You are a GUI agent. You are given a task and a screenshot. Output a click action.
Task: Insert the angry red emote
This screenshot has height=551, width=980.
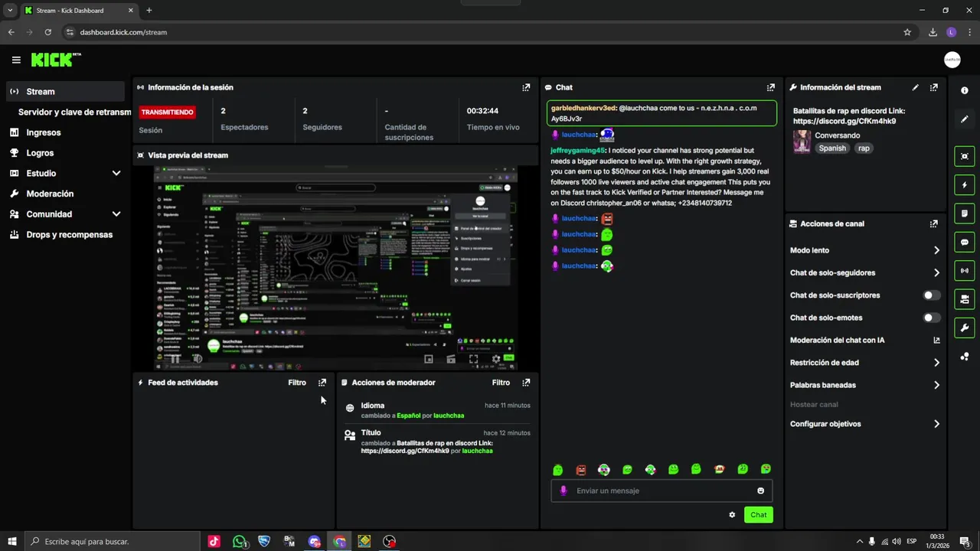581,469
